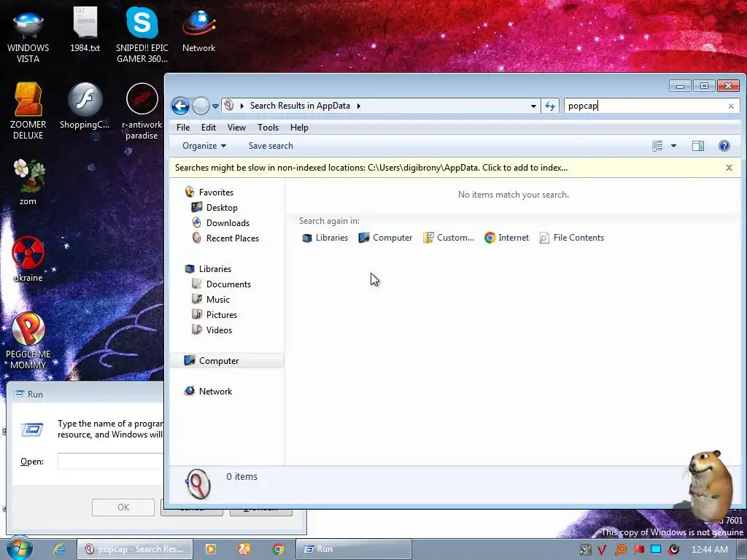The height and width of the screenshot is (560, 747).
Task: Click ukraine desktop icon
Action: pyautogui.click(x=28, y=259)
